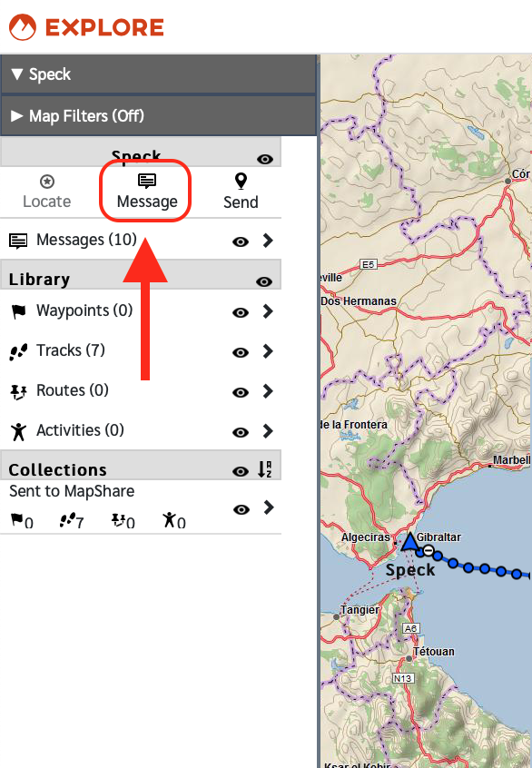The image size is (532, 768).
Task: Click the Send label
Action: pos(241,202)
